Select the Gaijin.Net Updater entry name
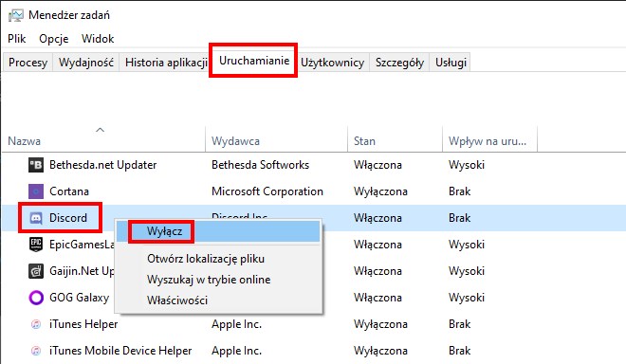Viewport: 626px width, 364px height. click(x=82, y=271)
